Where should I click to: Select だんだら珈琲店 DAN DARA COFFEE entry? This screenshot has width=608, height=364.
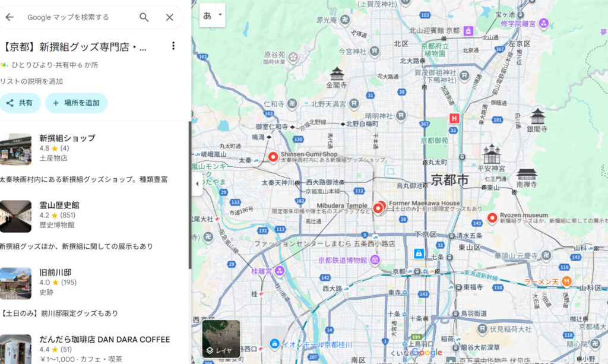[104, 340]
